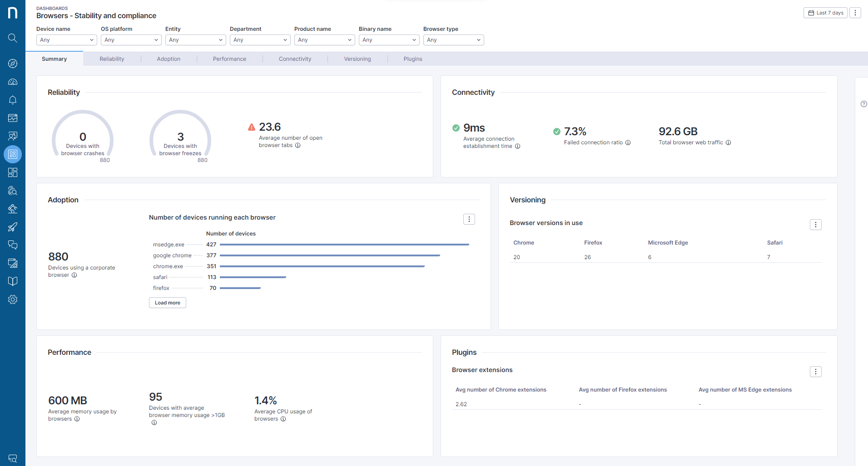Image resolution: width=868 pixels, height=466 pixels.
Task: Expand the Browser type filter dropdown
Action: coord(454,40)
